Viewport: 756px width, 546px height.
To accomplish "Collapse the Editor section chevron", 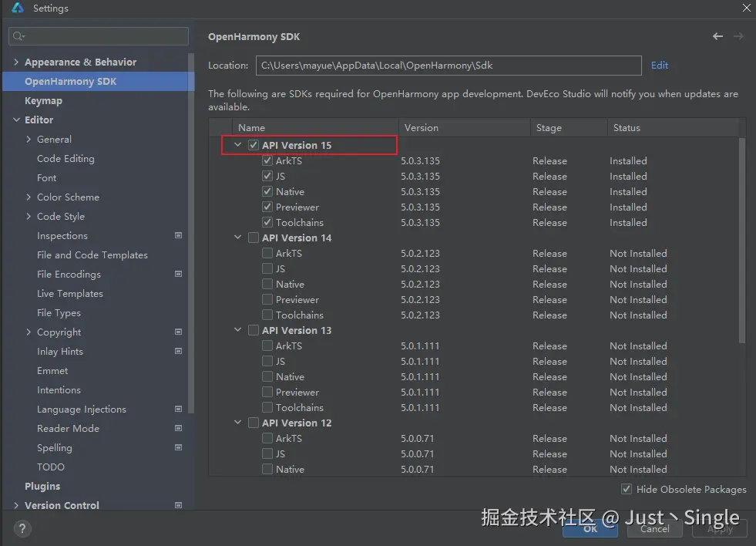I will pos(16,120).
